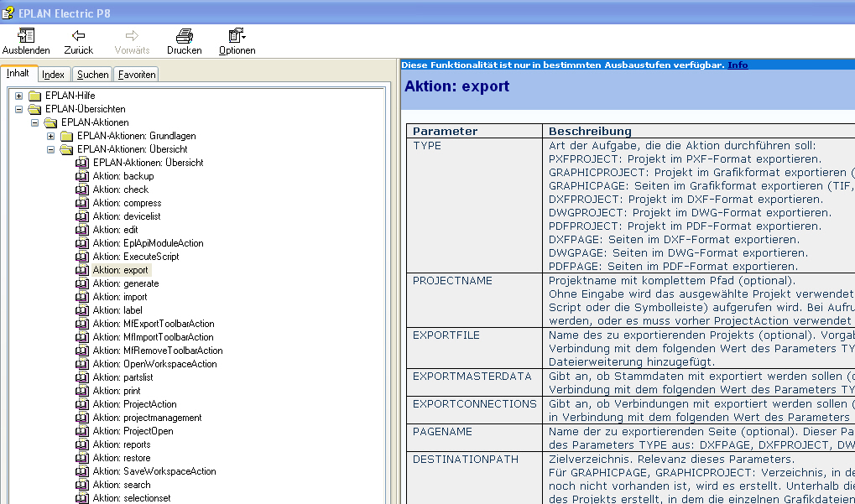The width and height of the screenshot is (855, 504).
Task: Open the Favoriten tab
Action: 137,75
